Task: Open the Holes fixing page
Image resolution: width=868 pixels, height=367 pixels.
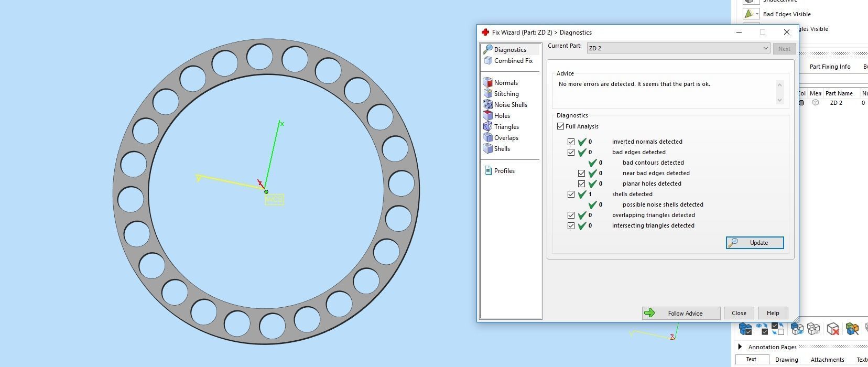Action: pyautogui.click(x=497, y=116)
